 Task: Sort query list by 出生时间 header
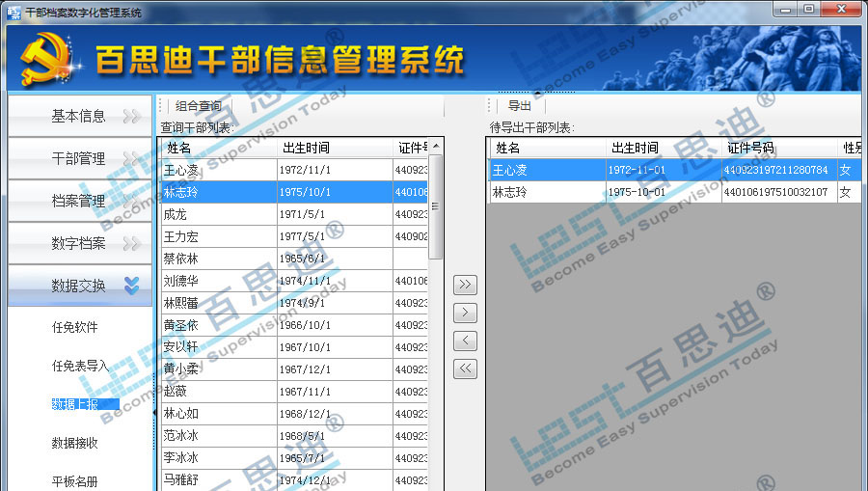tap(335, 148)
